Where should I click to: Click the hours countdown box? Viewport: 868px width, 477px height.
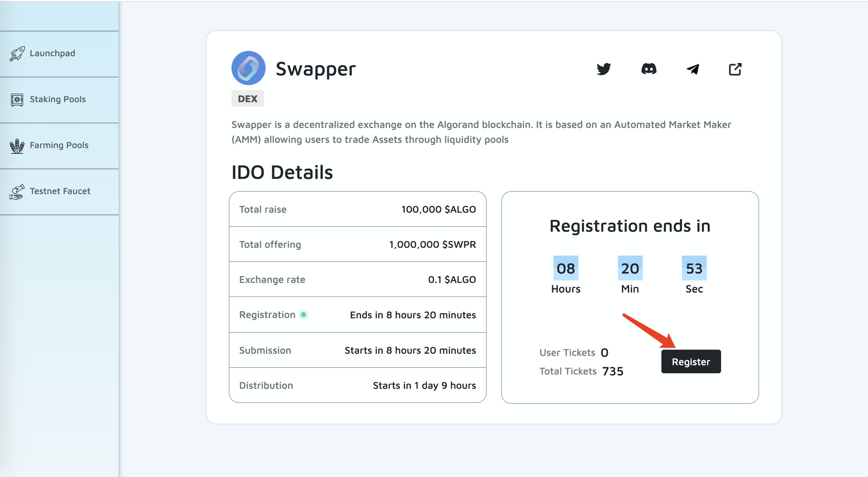click(566, 268)
